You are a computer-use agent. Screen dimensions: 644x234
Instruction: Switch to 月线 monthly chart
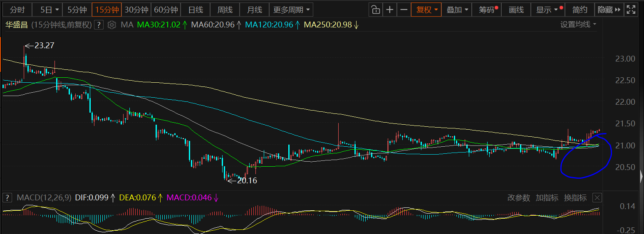coord(254,10)
